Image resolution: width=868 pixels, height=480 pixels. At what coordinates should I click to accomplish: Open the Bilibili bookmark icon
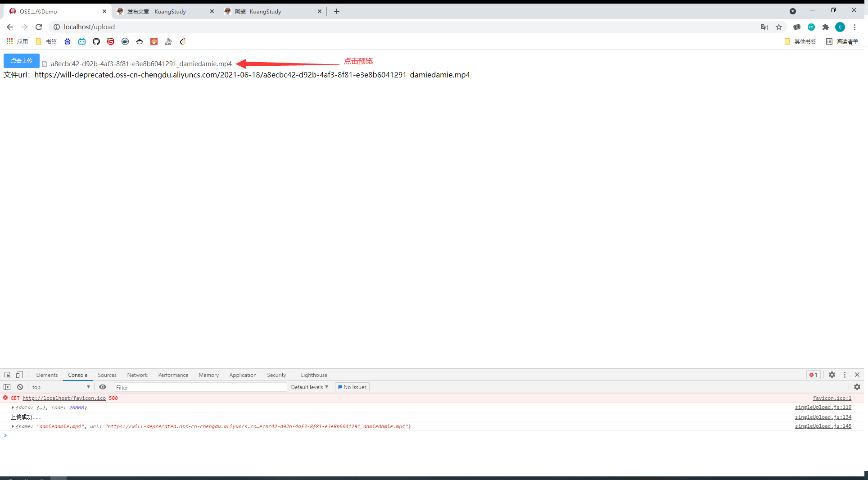[82, 41]
